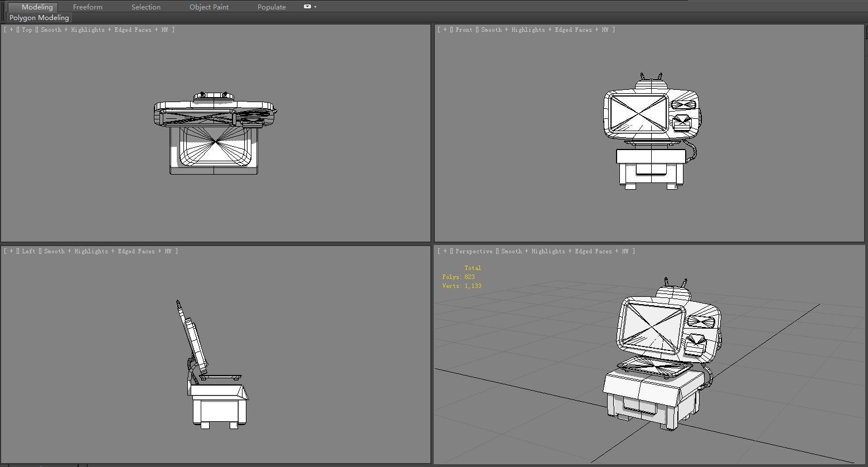Open Top viewport shading label menu
This screenshot has height=467, width=868.
tap(104, 30)
